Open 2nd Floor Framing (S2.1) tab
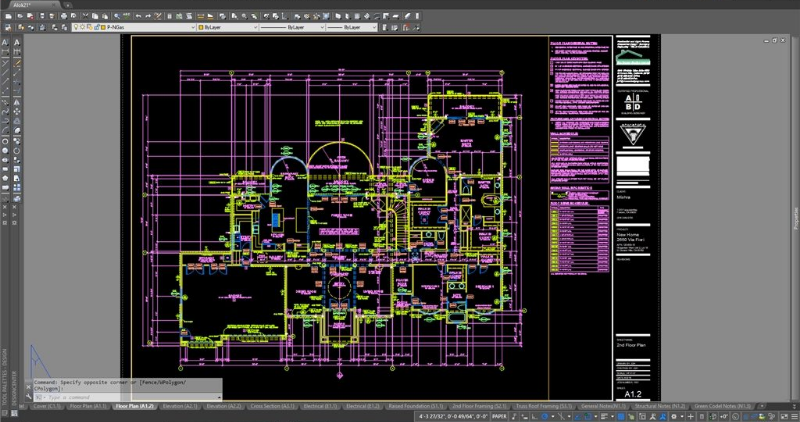Viewport: 800px width, 422px height. (x=479, y=406)
